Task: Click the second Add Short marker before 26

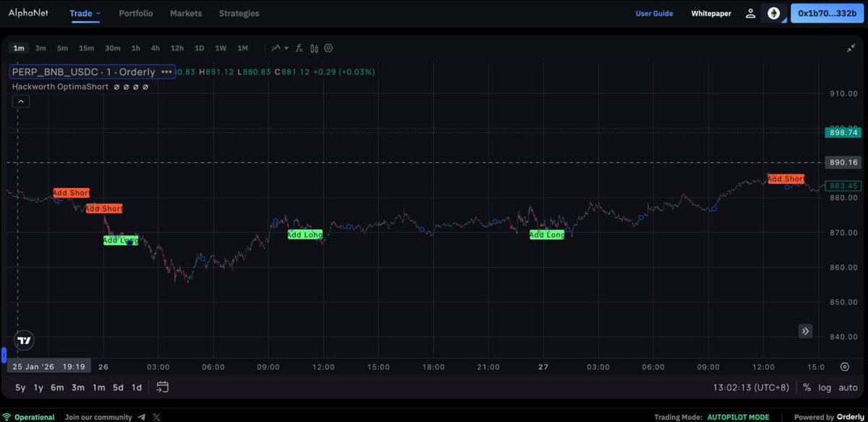Action: (x=104, y=208)
